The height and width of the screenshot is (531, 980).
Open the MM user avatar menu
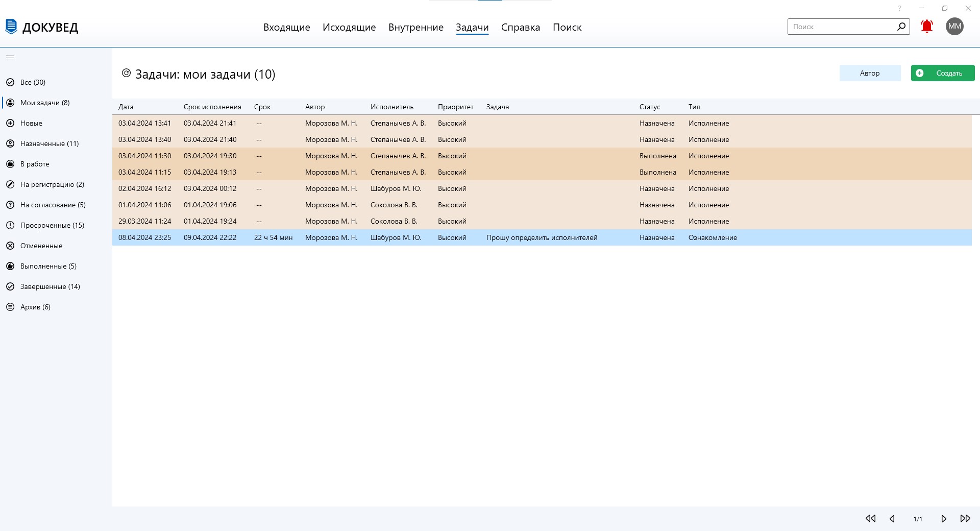pos(954,27)
